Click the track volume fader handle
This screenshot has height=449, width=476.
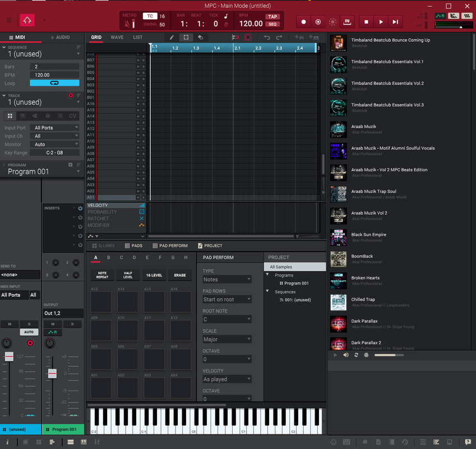(9, 356)
